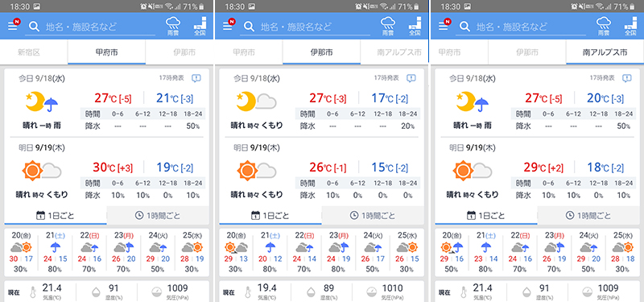Tap the info bubble beside 17時発表 in middle screen
The image size is (644, 302).
coord(411,78)
